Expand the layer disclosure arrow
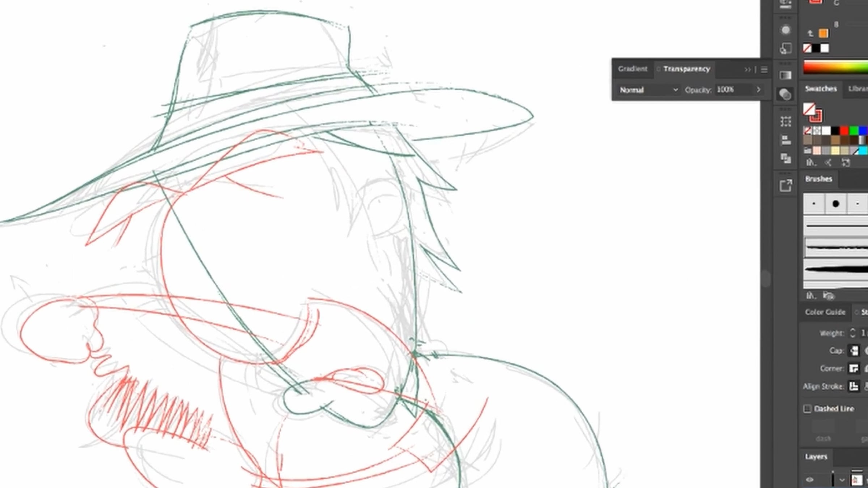This screenshot has width=868, height=488. [x=842, y=480]
